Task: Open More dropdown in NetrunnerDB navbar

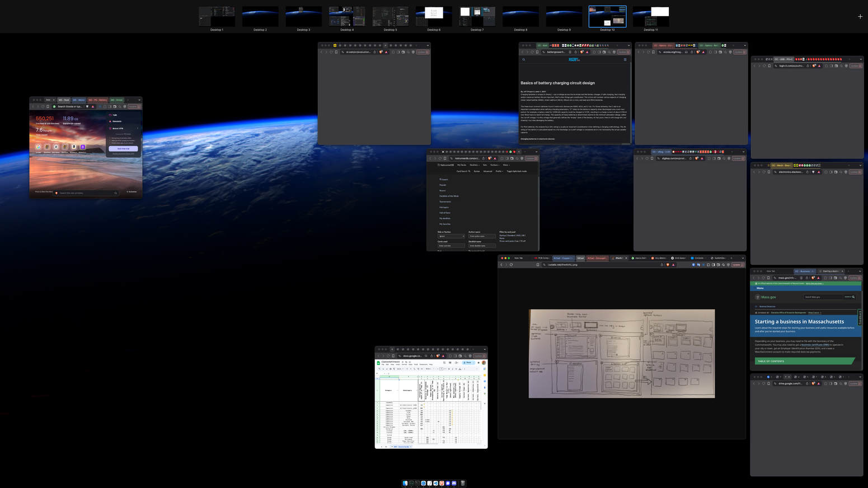Action: coord(506,165)
